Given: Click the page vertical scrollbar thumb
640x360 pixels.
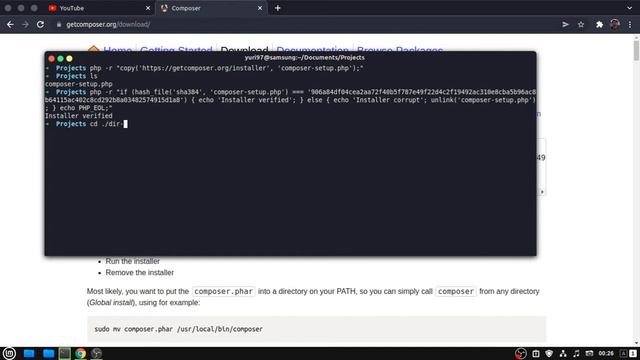Looking at the screenshot, I should click(636, 50).
